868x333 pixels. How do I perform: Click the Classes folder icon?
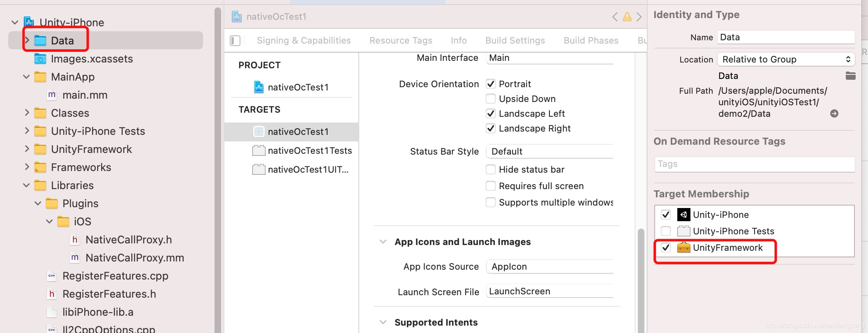point(40,113)
